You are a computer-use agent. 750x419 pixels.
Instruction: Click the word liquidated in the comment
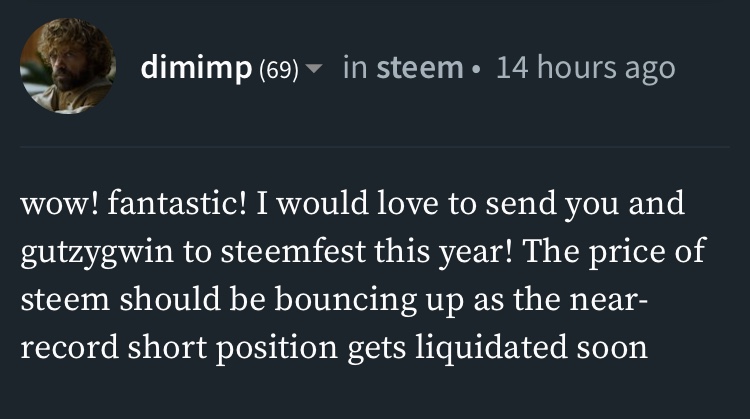(491, 347)
